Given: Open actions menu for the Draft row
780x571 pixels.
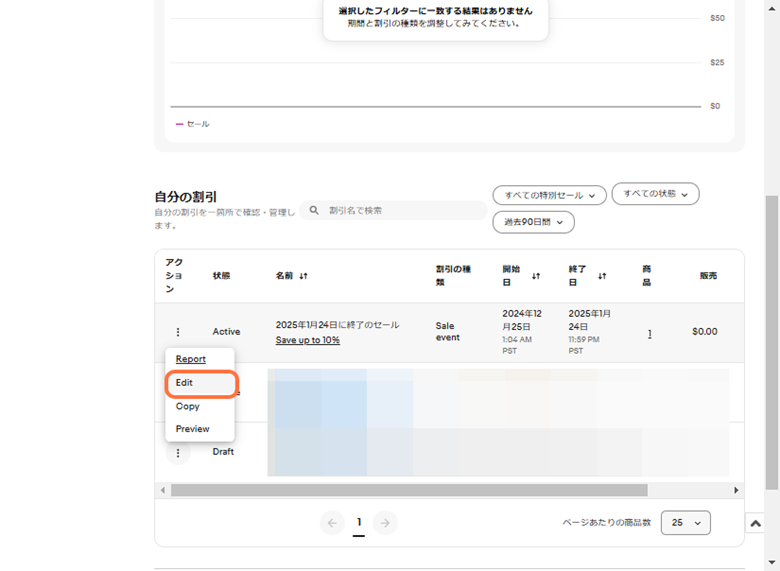Looking at the screenshot, I should 178,453.
